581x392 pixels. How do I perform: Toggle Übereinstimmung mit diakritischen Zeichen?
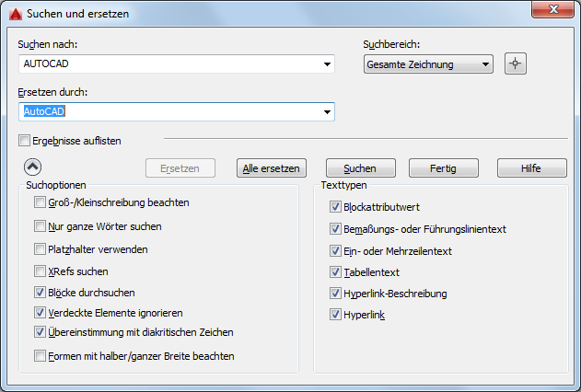pos(40,332)
